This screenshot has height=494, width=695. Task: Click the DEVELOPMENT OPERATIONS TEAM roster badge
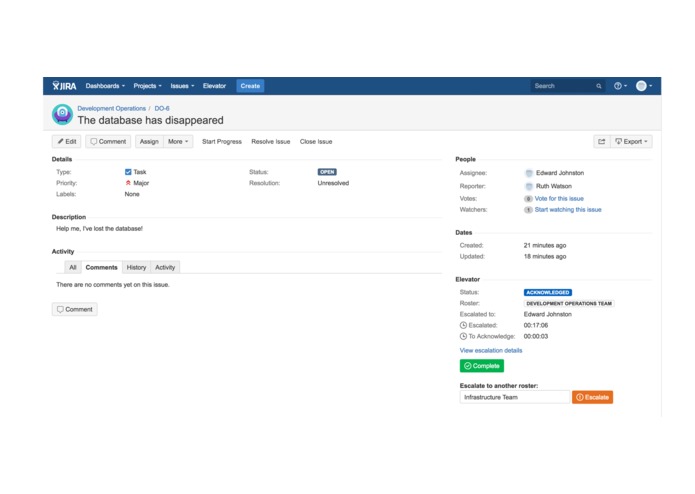(569, 303)
